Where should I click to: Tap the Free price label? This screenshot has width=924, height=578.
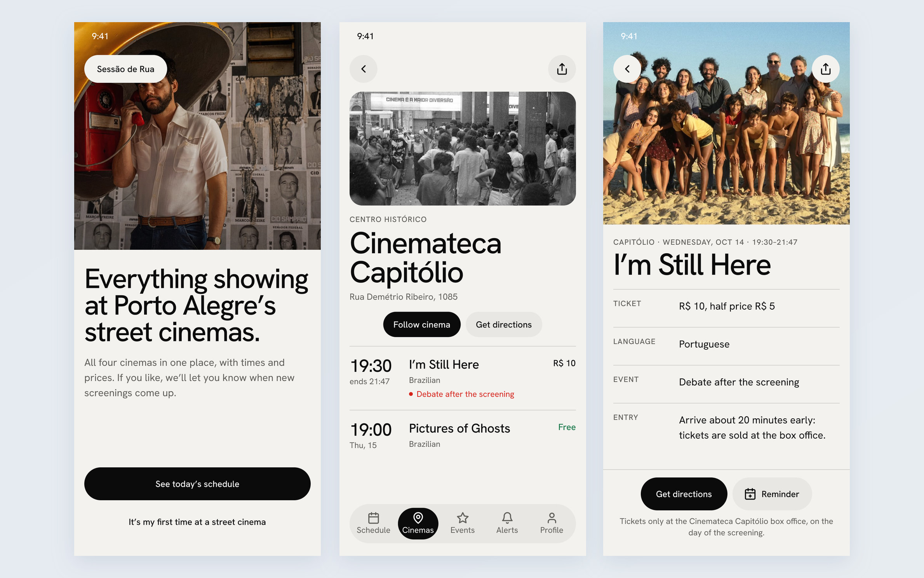[567, 427]
